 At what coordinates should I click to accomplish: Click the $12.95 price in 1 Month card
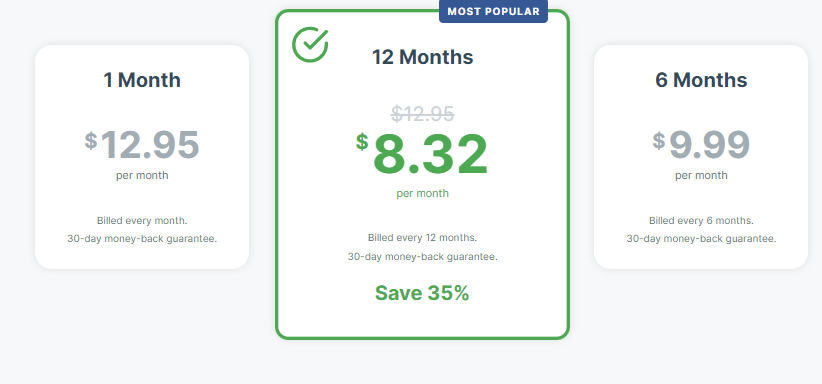(x=142, y=145)
